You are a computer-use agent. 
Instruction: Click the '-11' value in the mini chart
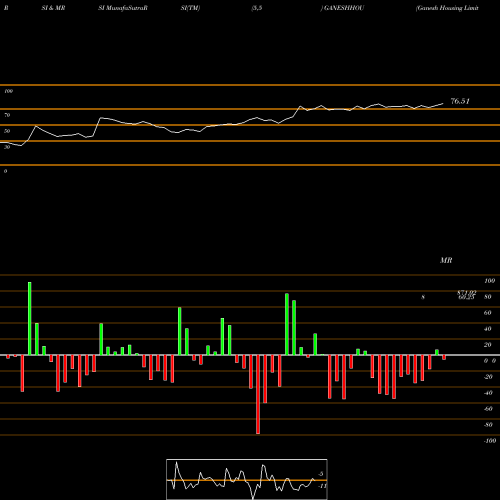coord(322,486)
